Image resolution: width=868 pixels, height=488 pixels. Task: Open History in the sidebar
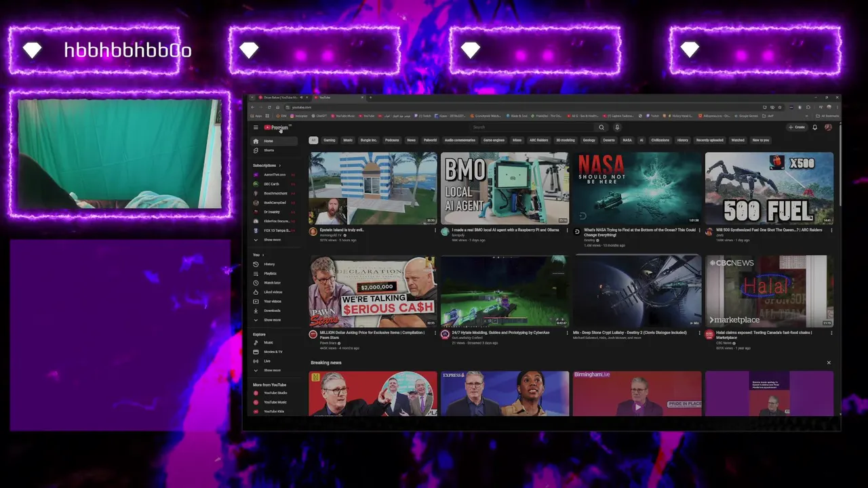274,264
